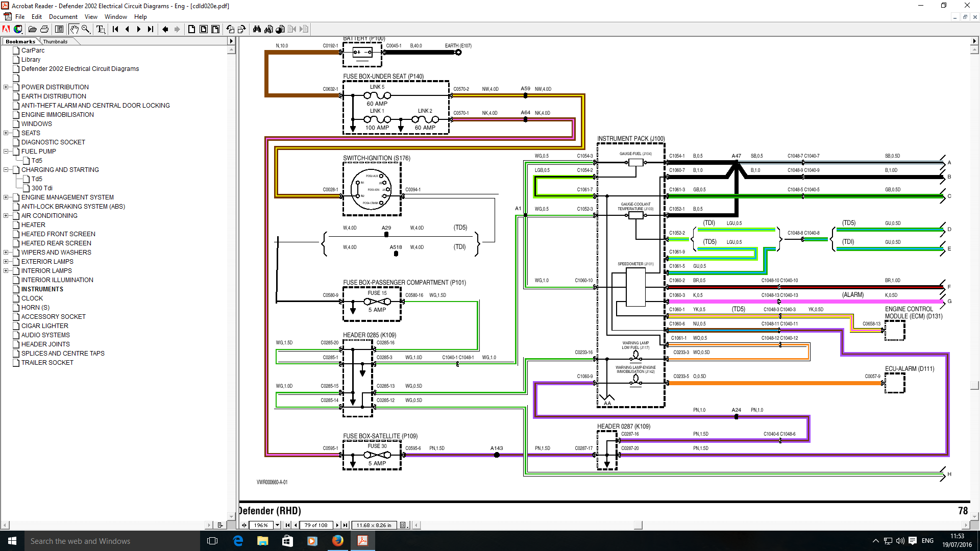The image size is (980, 551).
Task: Click the Go to Previous View arrow
Action: click(165, 29)
